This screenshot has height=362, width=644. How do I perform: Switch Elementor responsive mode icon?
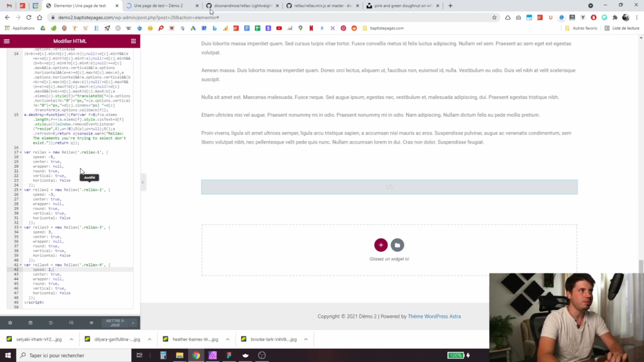(x=71, y=323)
